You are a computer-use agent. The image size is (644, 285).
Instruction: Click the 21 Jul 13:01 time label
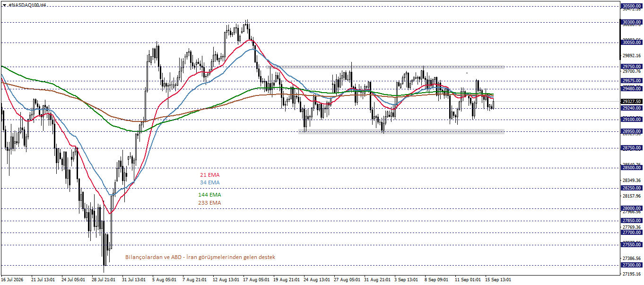(x=43, y=280)
